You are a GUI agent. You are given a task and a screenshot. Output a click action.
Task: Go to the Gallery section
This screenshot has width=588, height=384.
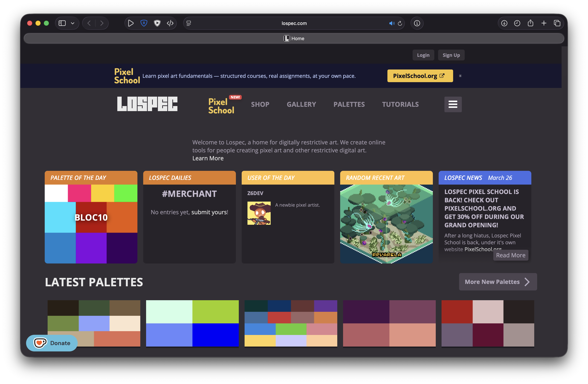tap(301, 104)
